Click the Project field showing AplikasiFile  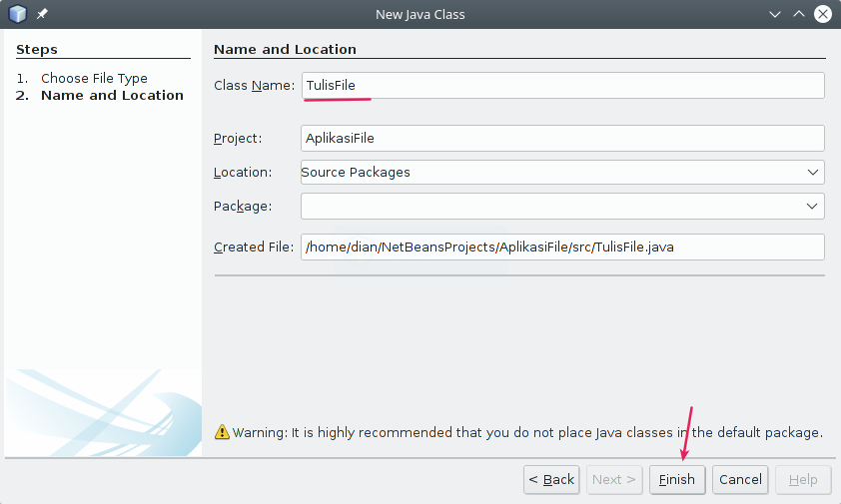(562, 138)
